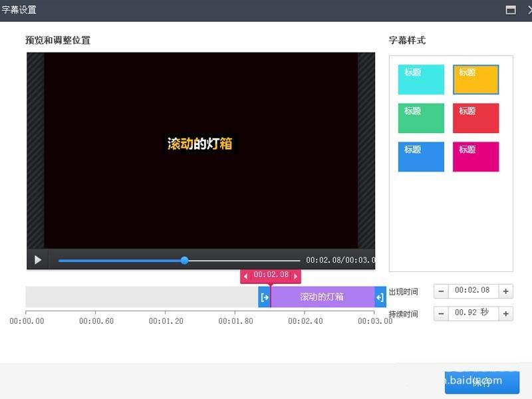Click the play button under the preview
The width and height of the screenshot is (532, 399).
38,260
